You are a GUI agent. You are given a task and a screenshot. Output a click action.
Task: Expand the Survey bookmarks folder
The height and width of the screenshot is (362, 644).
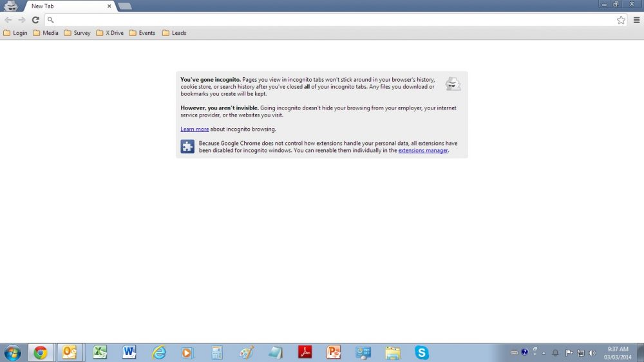77,33
